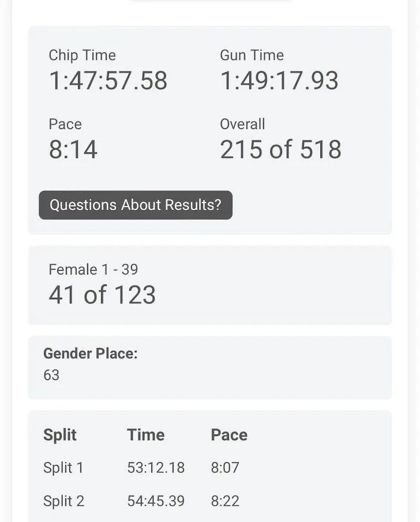Click the Gun Time label
This screenshot has height=522, width=420.
252,55
